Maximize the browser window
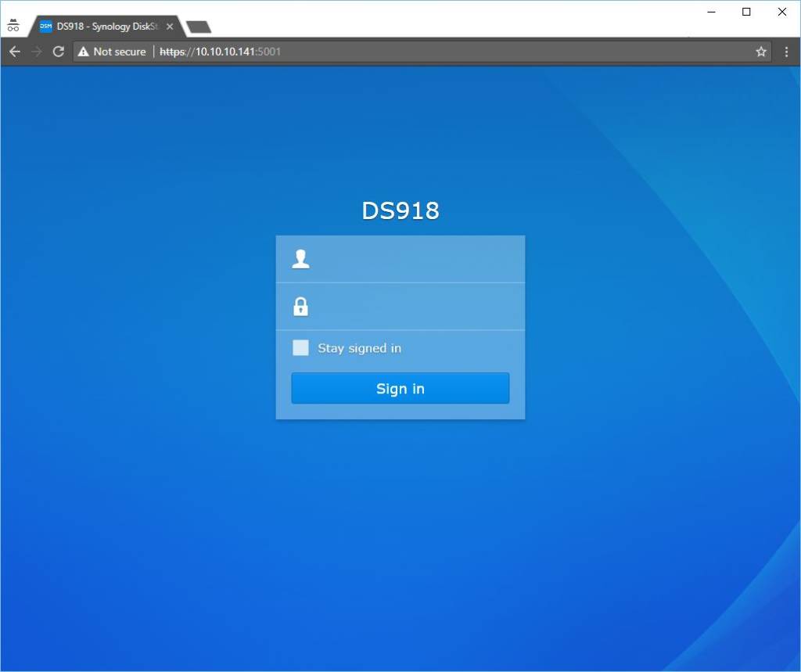Image resolution: width=801 pixels, height=672 pixels. (x=746, y=12)
